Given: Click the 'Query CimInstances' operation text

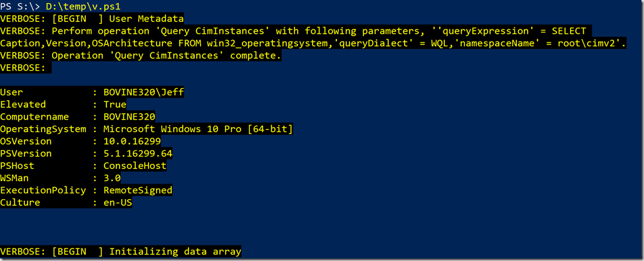Looking at the screenshot, I should (x=217, y=31).
